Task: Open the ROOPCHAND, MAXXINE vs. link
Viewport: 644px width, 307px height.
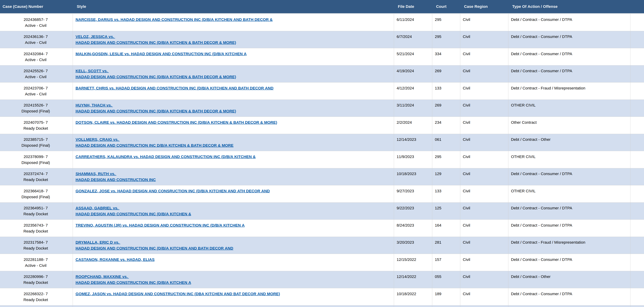Action: (x=102, y=277)
